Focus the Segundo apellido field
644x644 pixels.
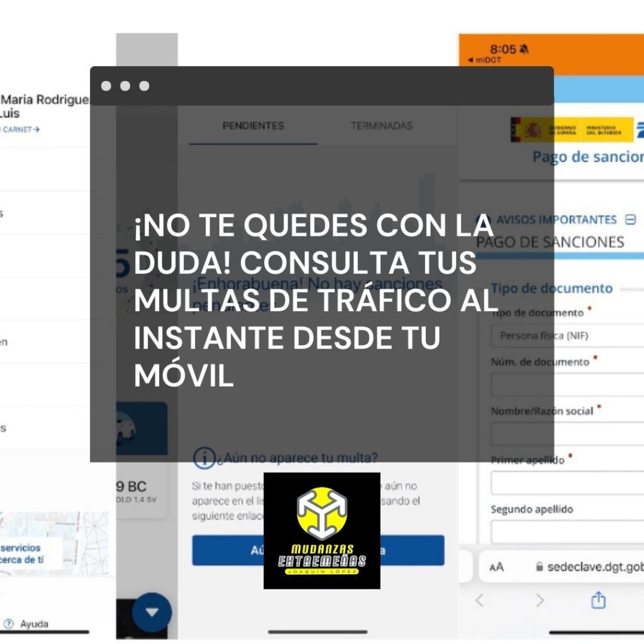click(568, 531)
